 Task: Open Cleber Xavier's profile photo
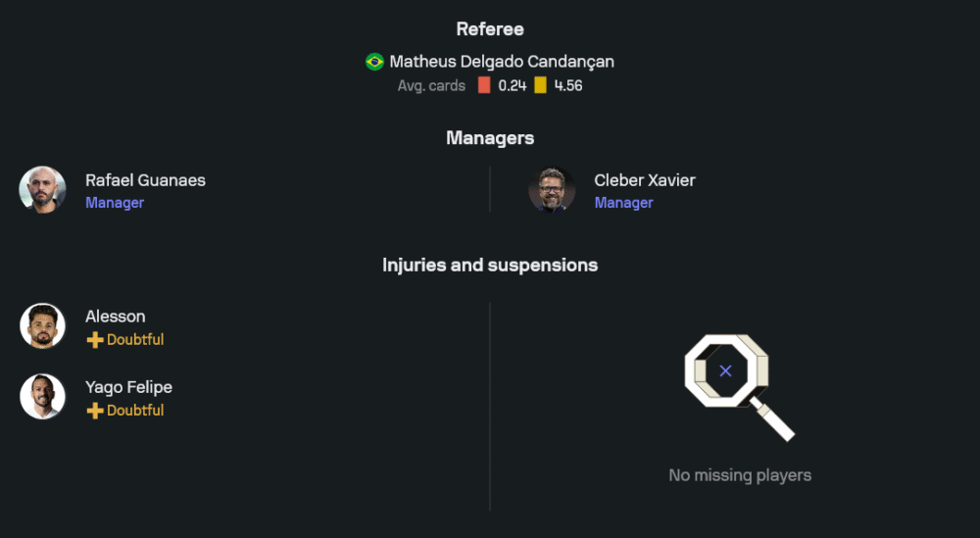552,190
